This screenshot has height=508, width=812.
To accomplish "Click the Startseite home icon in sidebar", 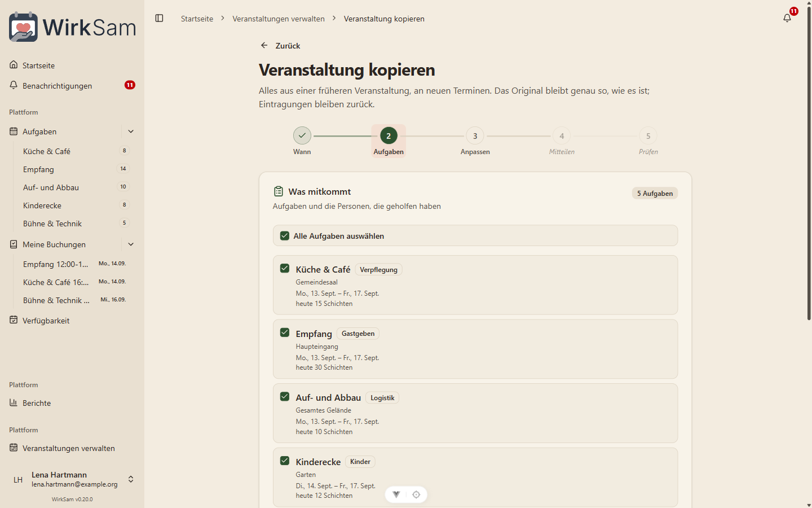I will click(14, 65).
